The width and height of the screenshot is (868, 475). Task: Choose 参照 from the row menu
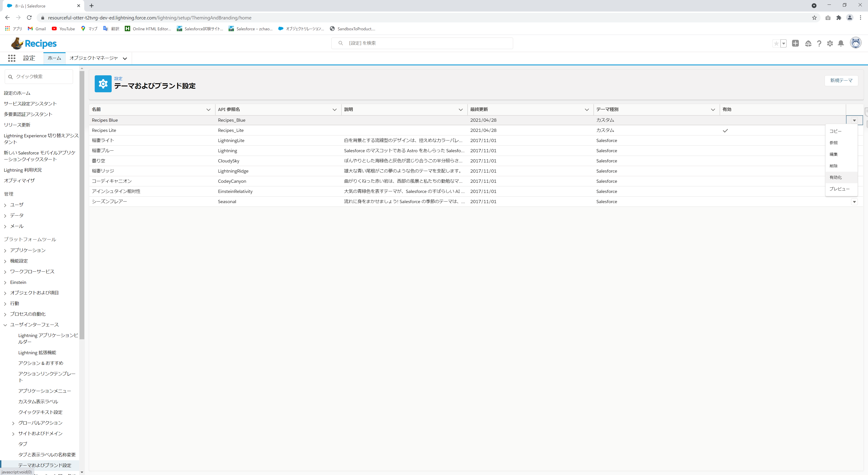[x=841, y=142]
